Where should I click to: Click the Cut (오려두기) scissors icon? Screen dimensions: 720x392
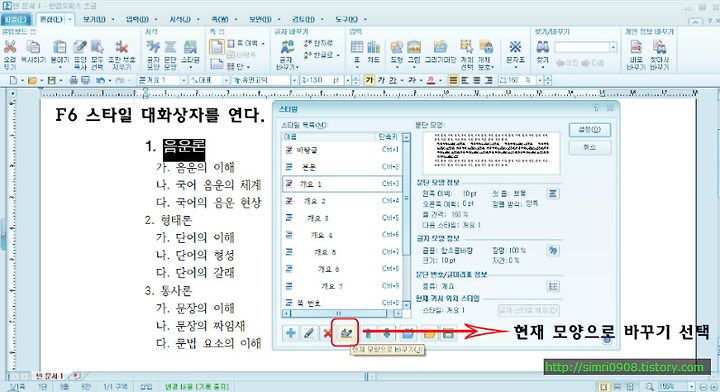coord(10,47)
